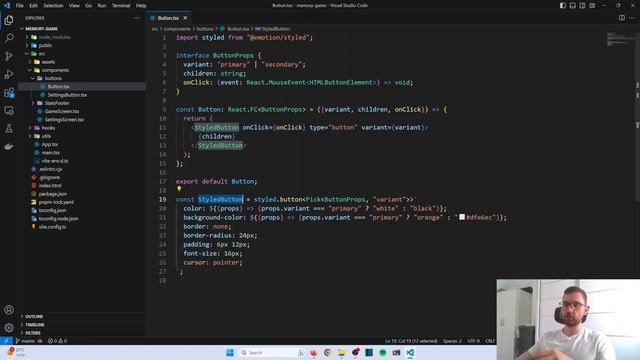Open SettingsButton.tsx in Explorer
The image size is (640, 360).
tap(67, 95)
